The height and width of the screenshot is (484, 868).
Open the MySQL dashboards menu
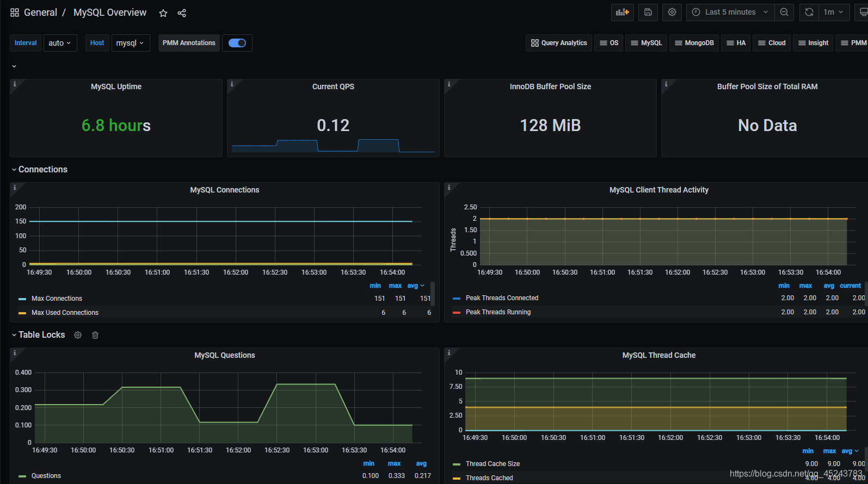tap(646, 43)
